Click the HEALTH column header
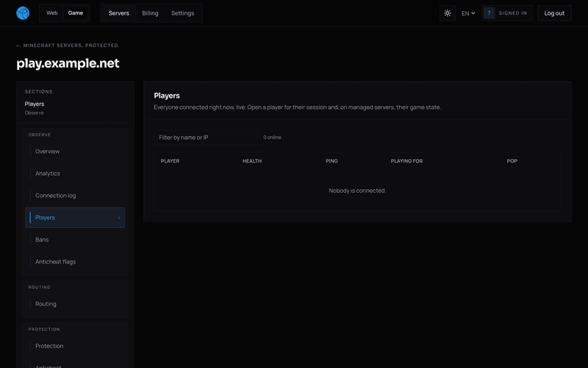This screenshot has width=588, height=368. 252,161
